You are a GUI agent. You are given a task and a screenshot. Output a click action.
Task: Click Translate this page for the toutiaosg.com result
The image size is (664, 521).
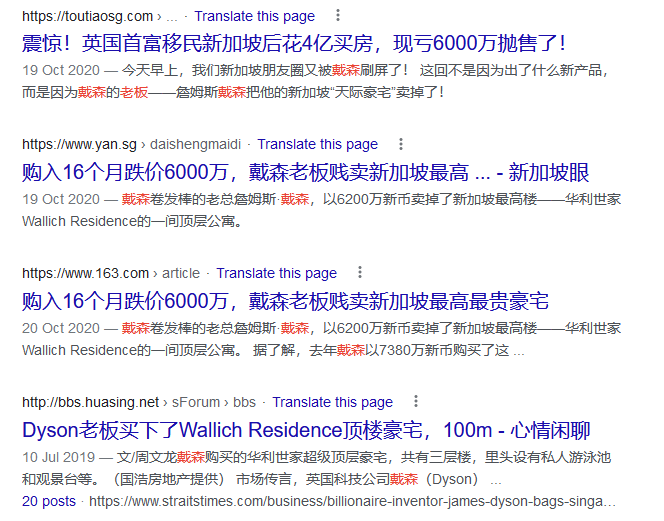[255, 16]
